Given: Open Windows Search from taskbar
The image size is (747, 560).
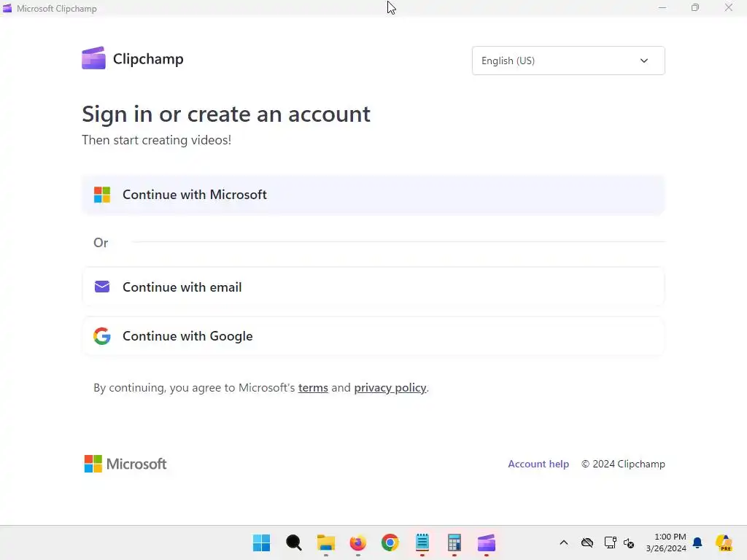Looking at the screenshot, I should (293, 542).
